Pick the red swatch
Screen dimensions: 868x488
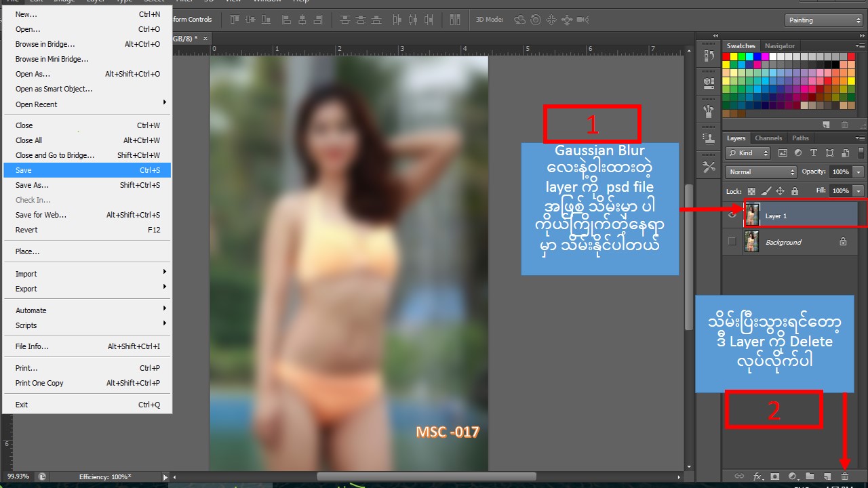point(726,56)
